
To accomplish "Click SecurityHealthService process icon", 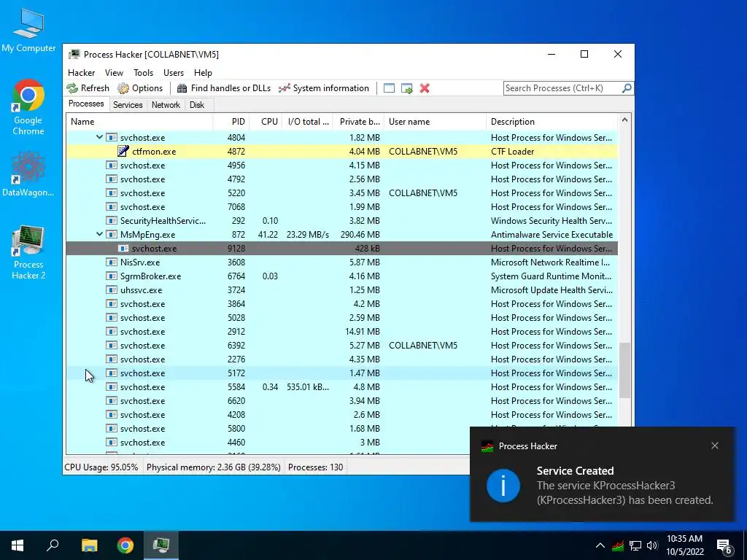I will (x=111, y=220).
